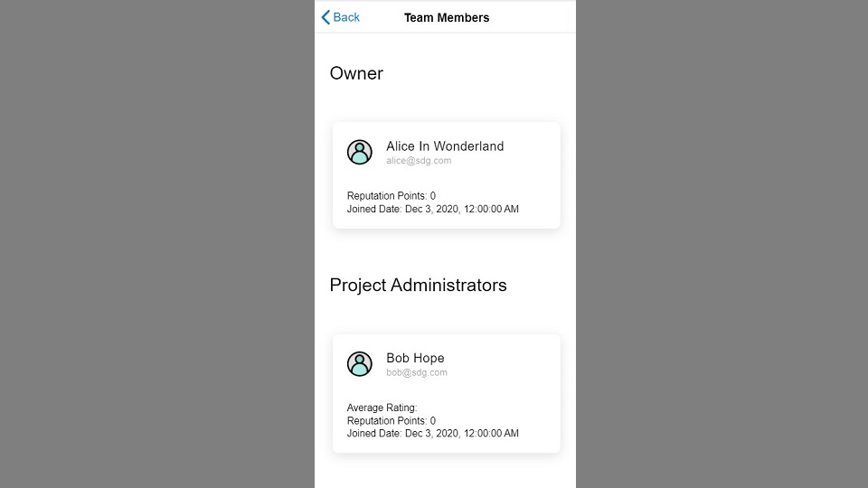The height and width of the screenshot is (488, 868).
Task: Click alice@sdg.com email address
Action: [419, 161]
